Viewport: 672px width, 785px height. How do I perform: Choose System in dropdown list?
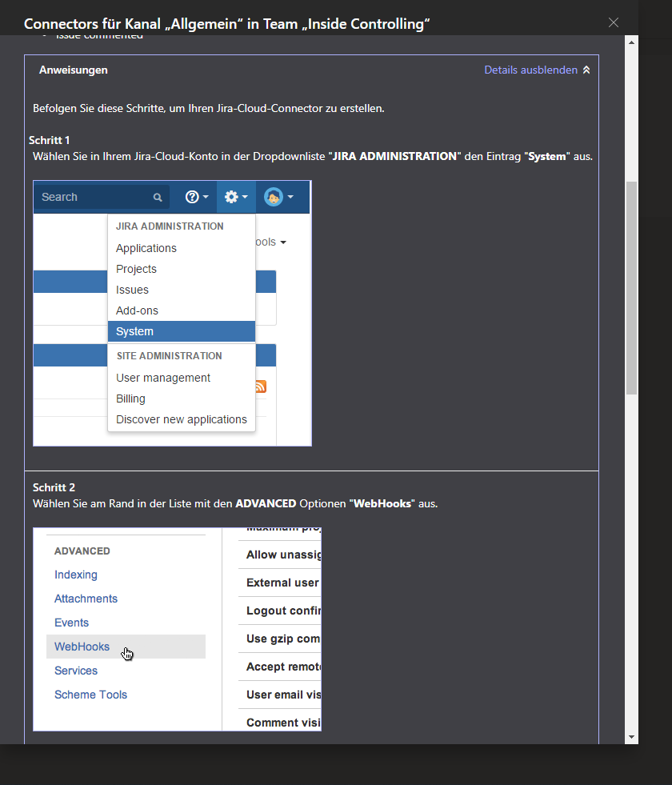[181, 331]
